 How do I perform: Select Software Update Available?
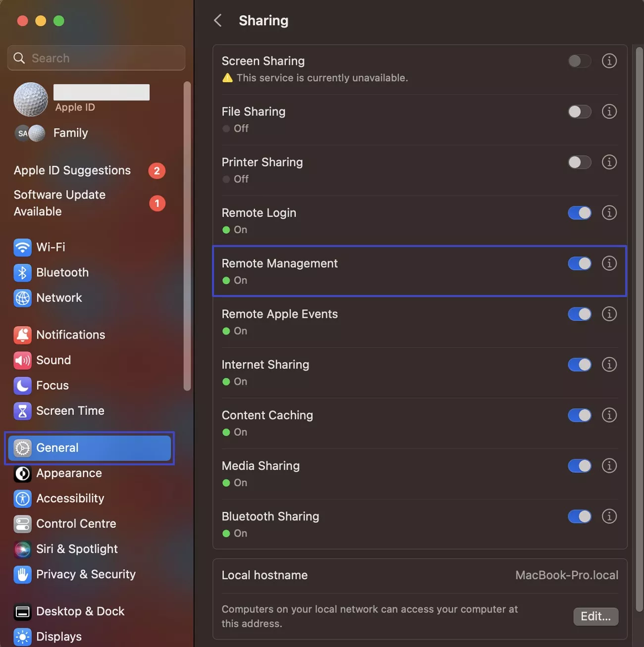pyautogui.click(x=59, y=203)
